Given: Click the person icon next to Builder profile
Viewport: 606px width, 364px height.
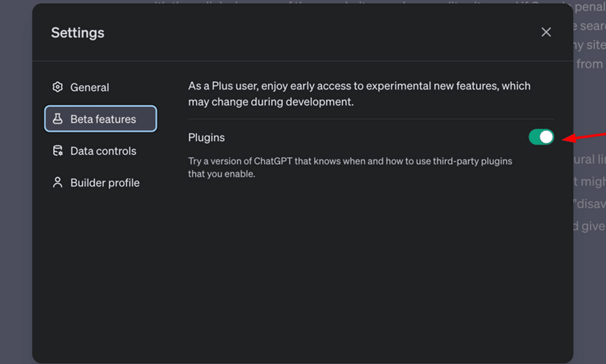Looking at the screenshot, I should 57,182.
